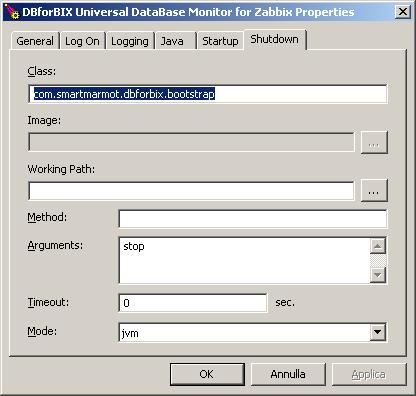Click the Mode label
This screenshot has width=416, height=396.
coord(42,331)
